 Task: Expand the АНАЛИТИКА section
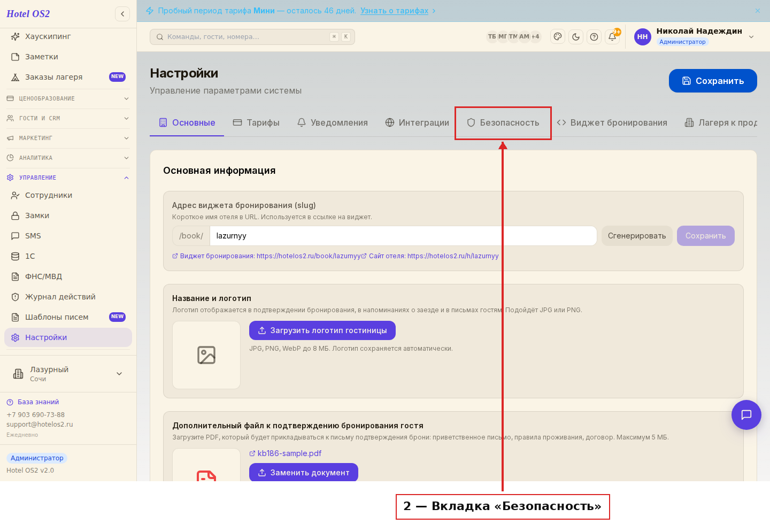(x=68, y=158)
